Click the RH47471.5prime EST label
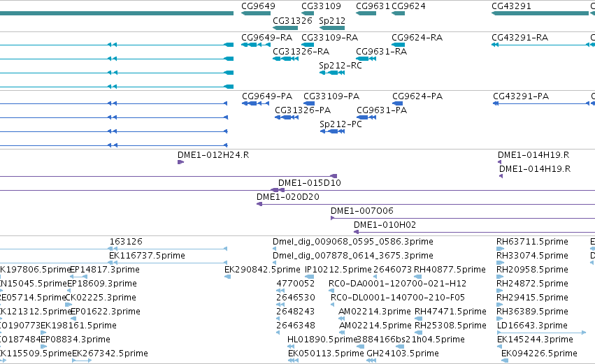Viewport: 595px width, 364px height. [x=450, y=312]
